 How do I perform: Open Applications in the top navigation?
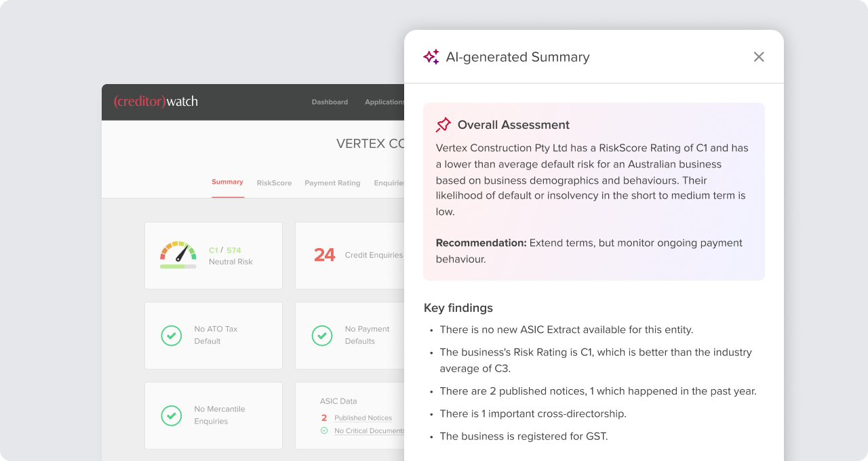click(x=384, y=102)
